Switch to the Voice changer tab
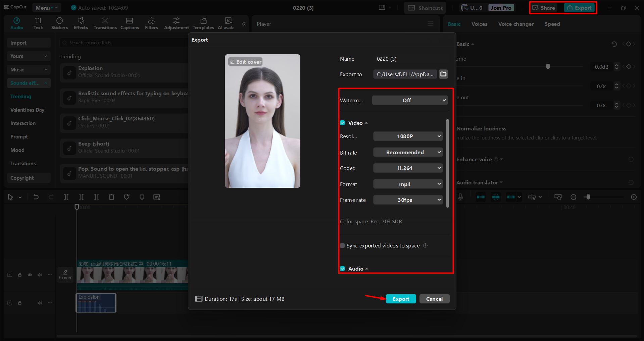644x341 pixels. [516, 24]
